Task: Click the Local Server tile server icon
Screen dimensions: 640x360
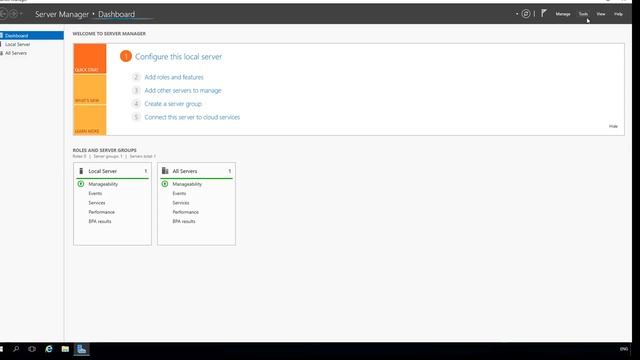Action: click(81, 171)
